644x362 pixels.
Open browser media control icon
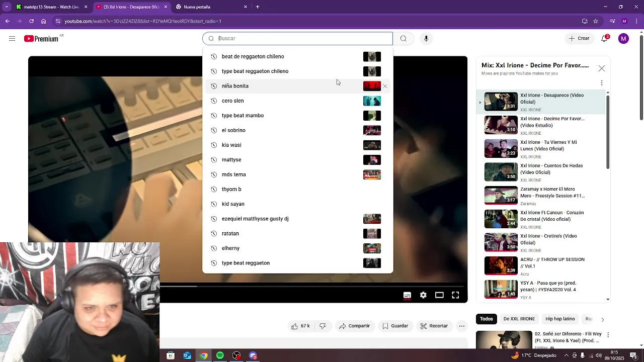612,21
